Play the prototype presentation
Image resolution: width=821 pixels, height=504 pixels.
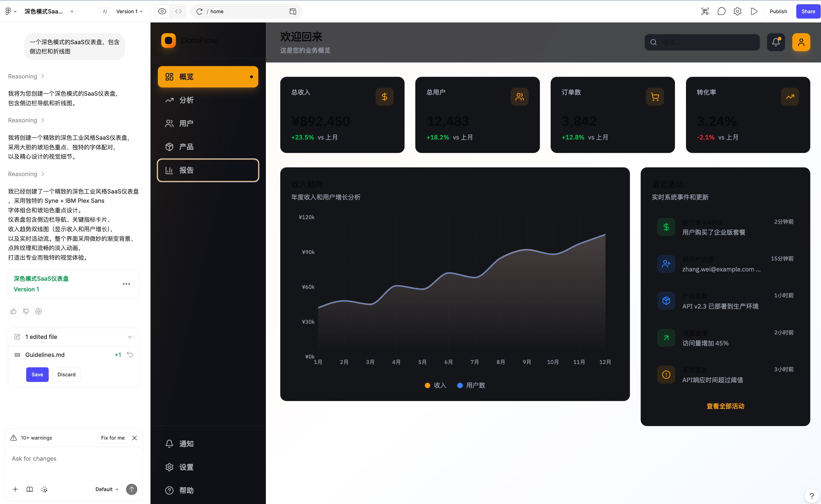pyautogui.click(x=754, y=11)
